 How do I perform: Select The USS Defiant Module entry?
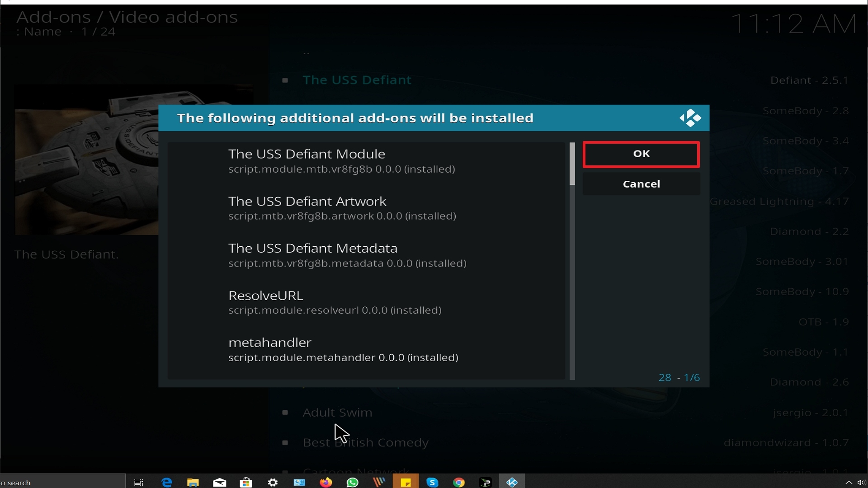pyautogui.click(x=366, y=161)
